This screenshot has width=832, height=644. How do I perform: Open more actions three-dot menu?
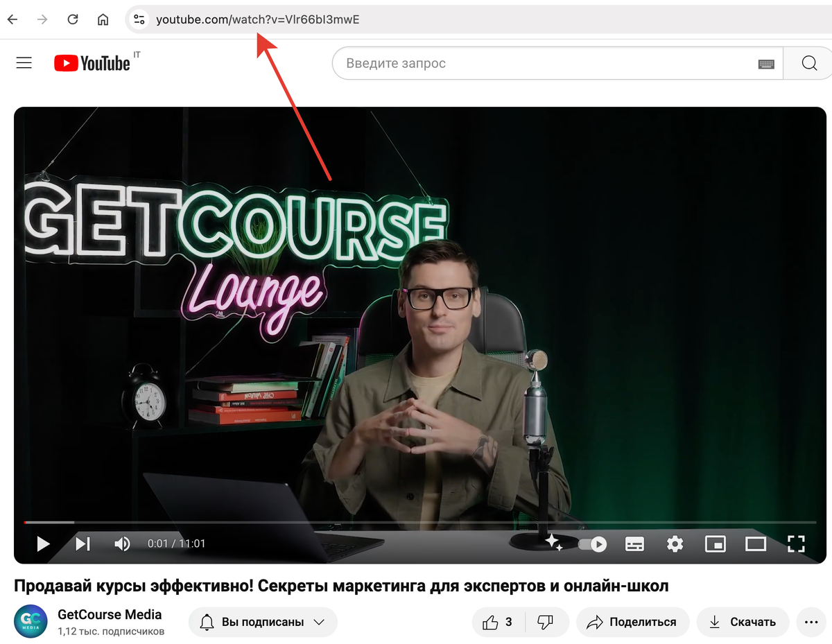(x=812, y=623)
